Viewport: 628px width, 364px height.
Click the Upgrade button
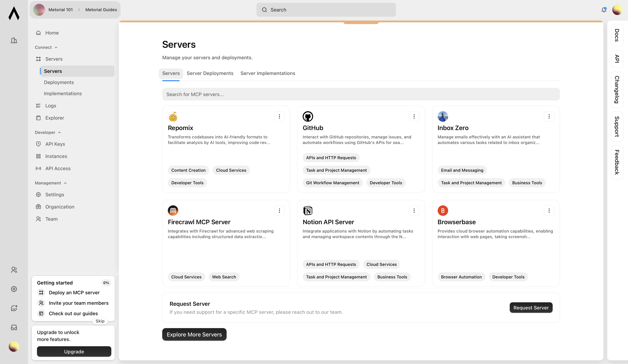(x=74, y=351)
